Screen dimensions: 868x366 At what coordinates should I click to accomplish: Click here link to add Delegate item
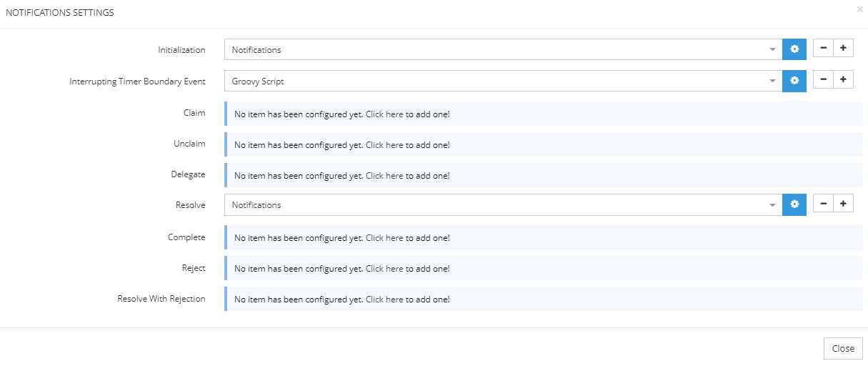click(x=384, y=176)
